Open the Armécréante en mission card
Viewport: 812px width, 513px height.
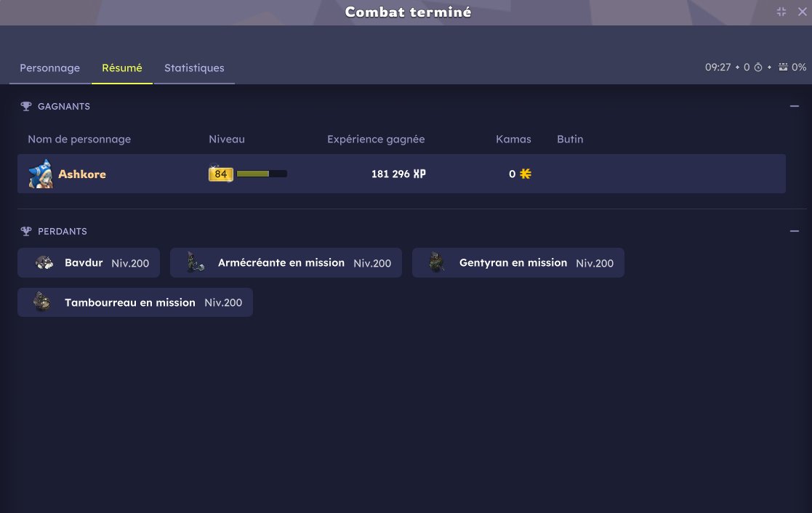[x=286, y=262]
